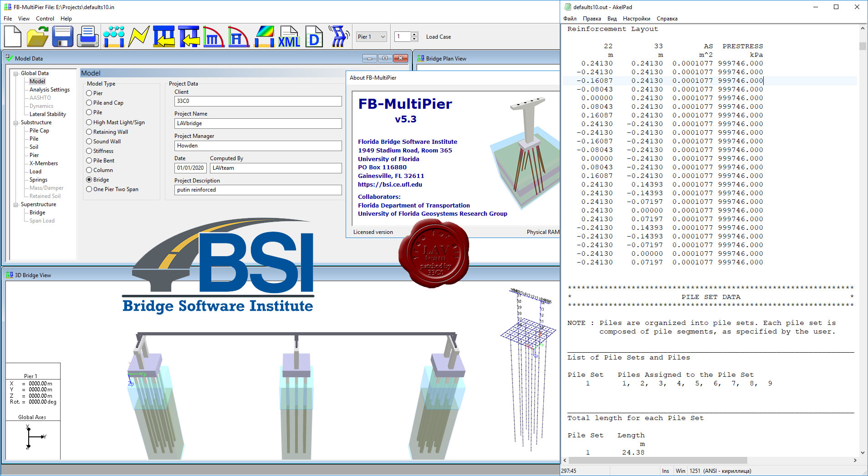Open Файл menu in AkelPad

tap(570, 19)
